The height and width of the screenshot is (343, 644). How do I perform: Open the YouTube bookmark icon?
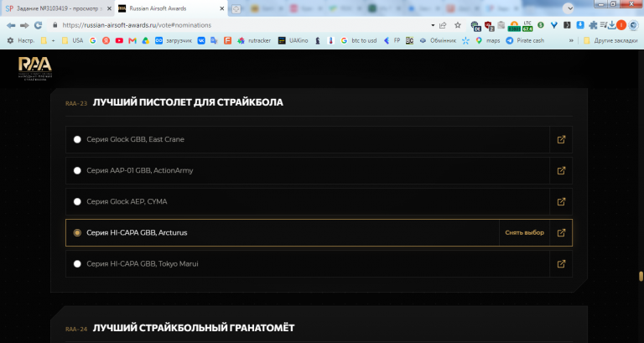[x=119, y=40]
